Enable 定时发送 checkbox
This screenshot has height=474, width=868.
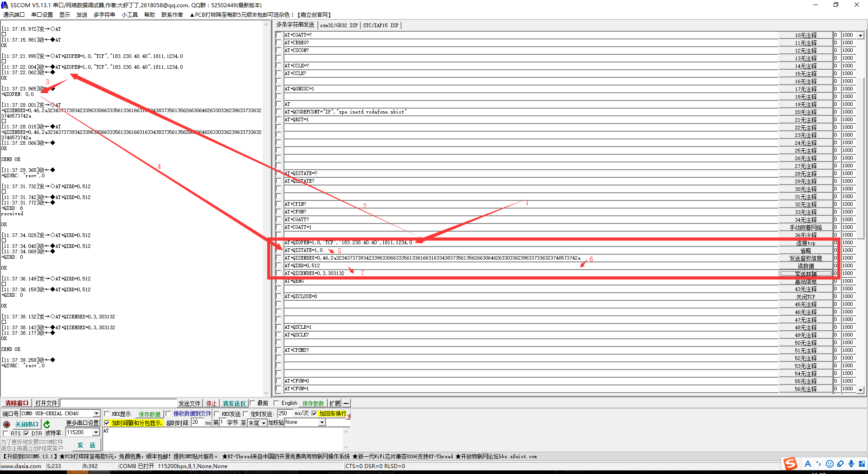pyautogui.click(x=246, y=414)
